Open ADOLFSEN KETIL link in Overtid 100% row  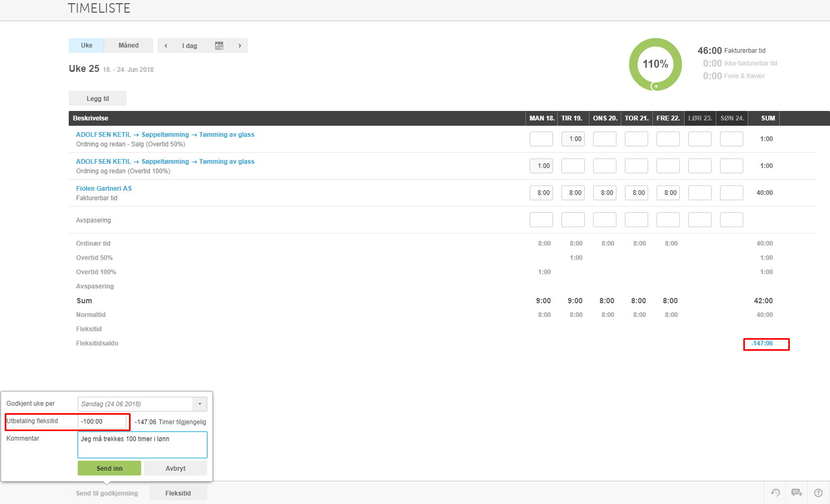103,162
